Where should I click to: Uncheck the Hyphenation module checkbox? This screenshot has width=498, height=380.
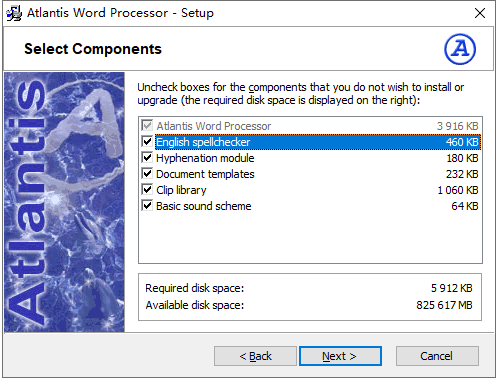pyautogui.click(x=147, y=158)
